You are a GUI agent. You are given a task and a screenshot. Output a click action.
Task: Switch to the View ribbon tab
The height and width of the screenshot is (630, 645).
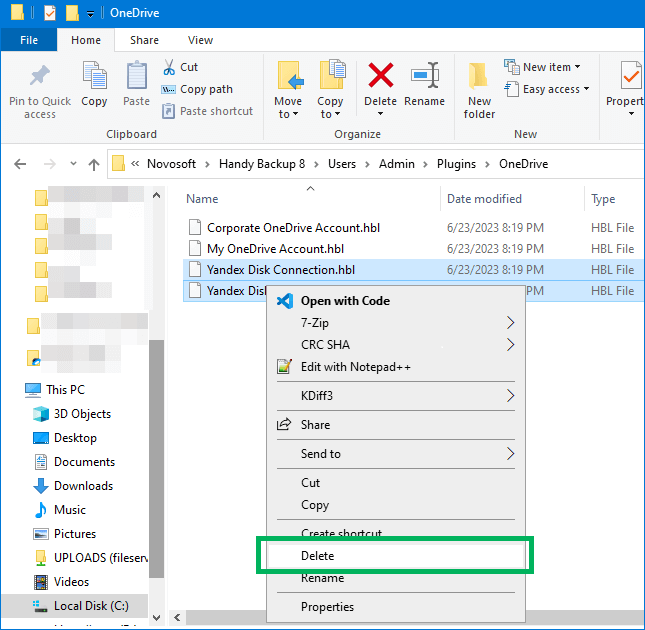200,40
